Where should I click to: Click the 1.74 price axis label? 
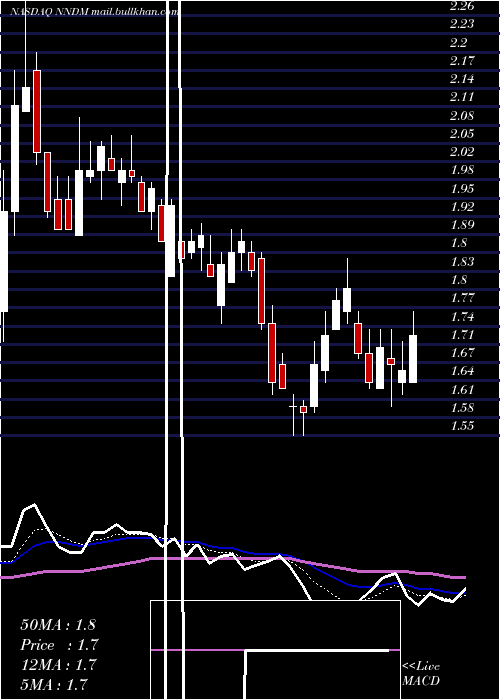point(462,316)
